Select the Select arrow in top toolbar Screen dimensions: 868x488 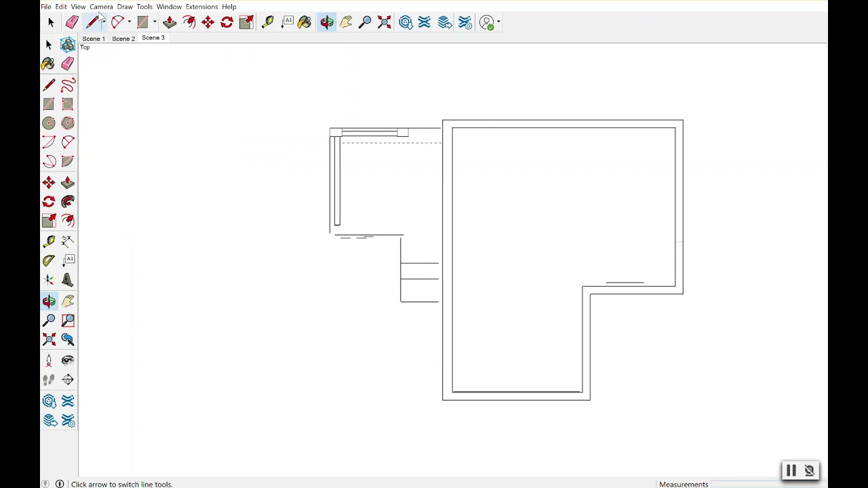(51, 22)
